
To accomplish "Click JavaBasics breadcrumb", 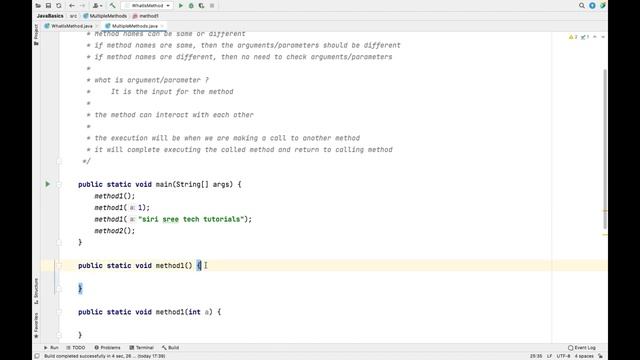I will [50, 16].
